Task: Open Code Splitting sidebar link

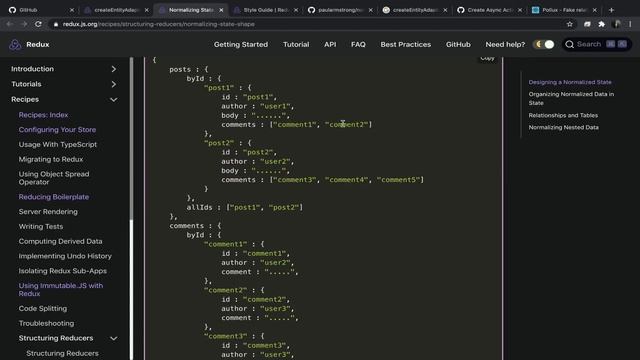Action: click(x=42, y=309)
